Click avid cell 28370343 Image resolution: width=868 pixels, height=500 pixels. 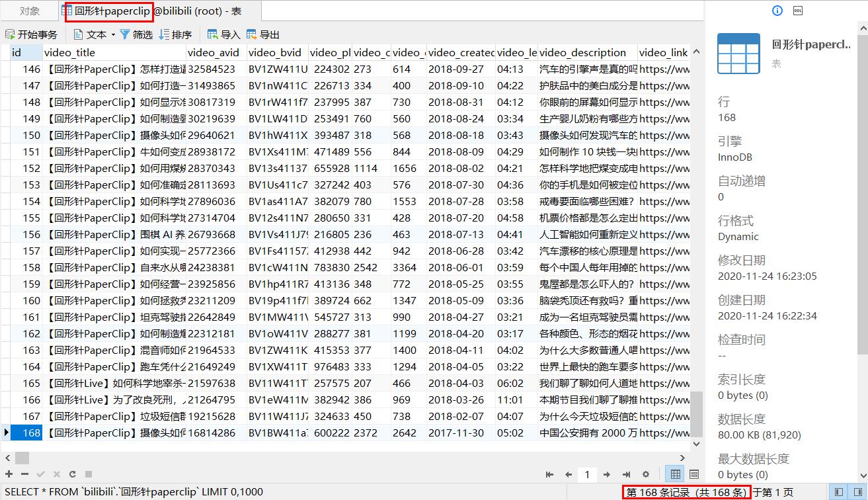pos(217,168)
